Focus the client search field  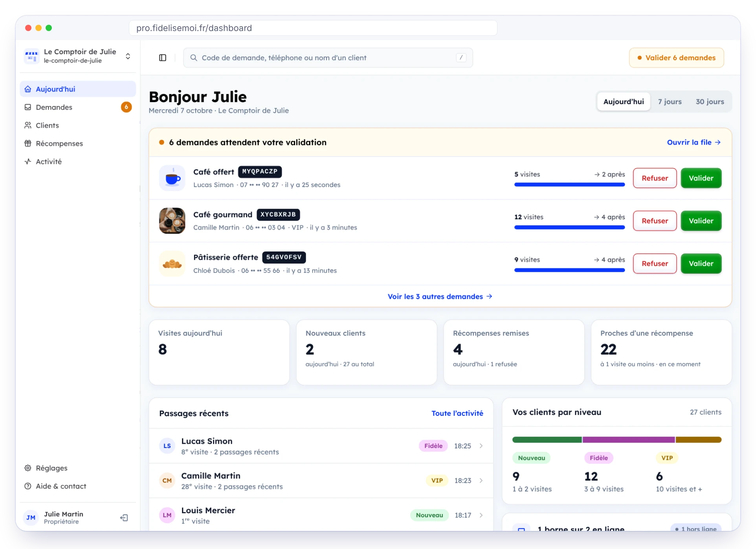tap(328, 58)
